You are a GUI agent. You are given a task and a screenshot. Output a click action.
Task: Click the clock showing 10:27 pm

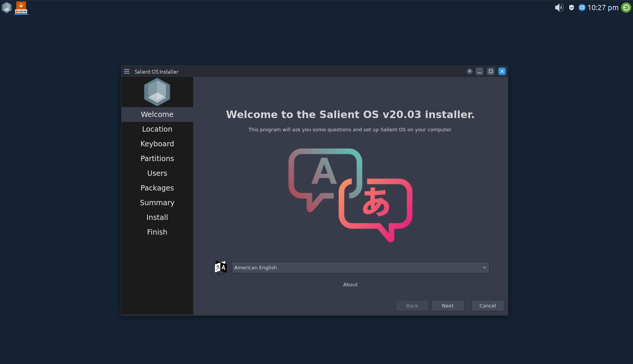pos(603,8)
